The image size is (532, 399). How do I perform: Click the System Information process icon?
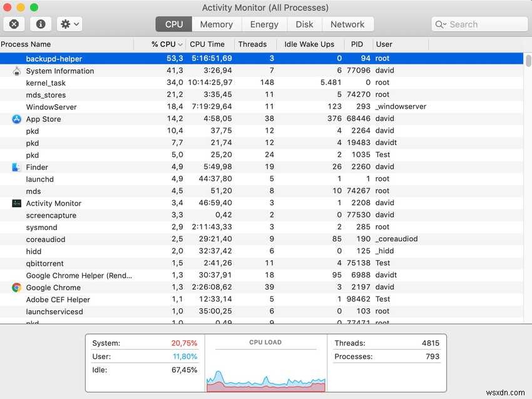point(17,71)
